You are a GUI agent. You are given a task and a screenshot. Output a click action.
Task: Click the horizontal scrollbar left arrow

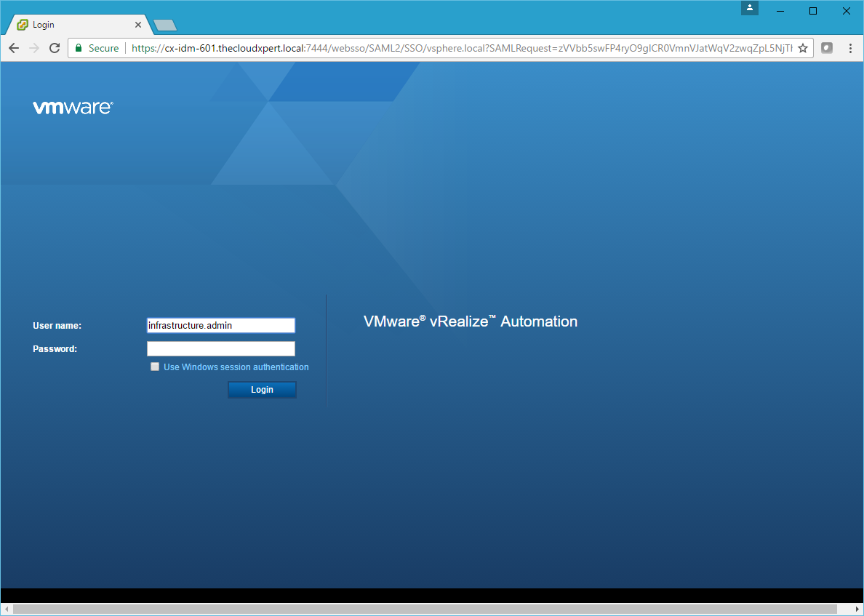(7, 609)
